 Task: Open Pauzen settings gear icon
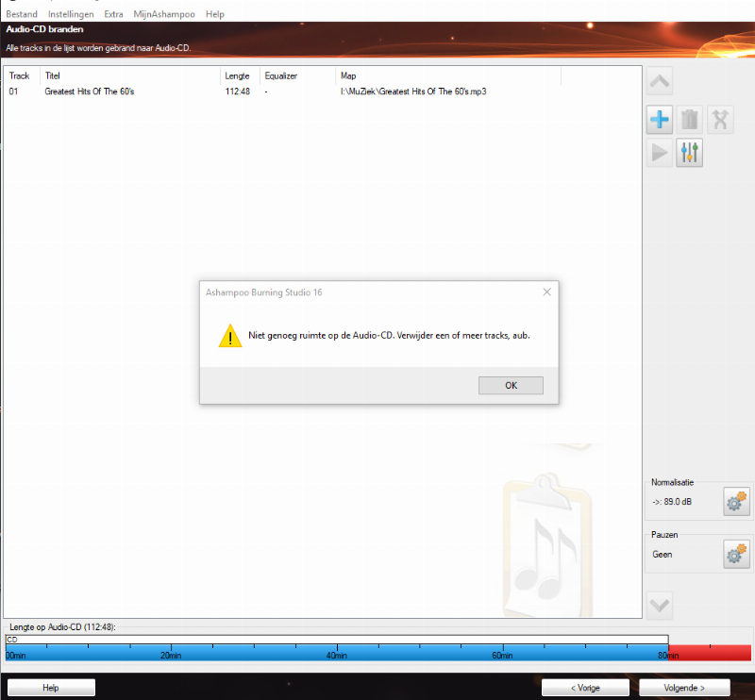click(x=737, y=554)
